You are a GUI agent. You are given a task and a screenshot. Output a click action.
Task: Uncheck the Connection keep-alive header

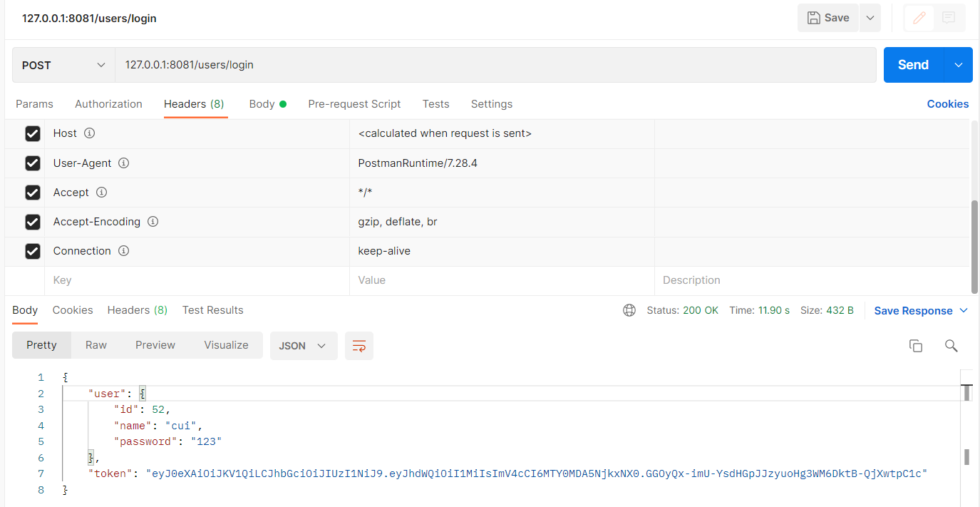tap(33, 251)
